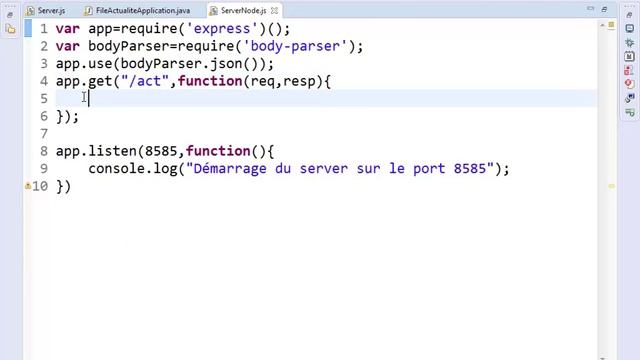Screen dimensions: 640x360
Task: Click the yellow overview ruler warning indicator
Action: [x=611, y=25]
